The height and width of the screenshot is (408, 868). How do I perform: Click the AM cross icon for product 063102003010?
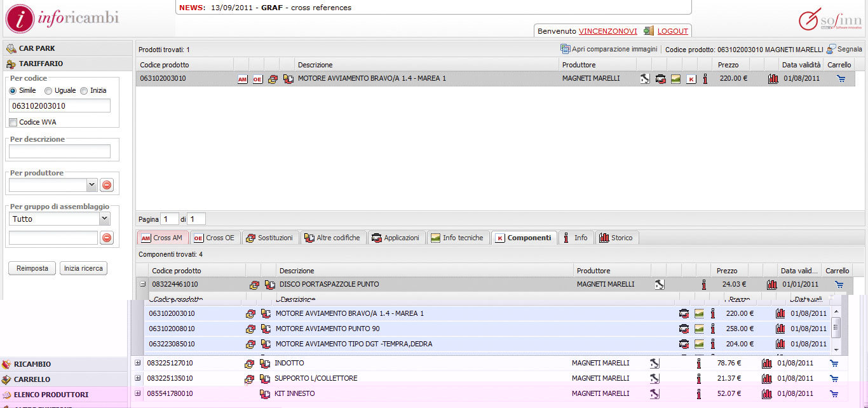click(x=242, y=79)
